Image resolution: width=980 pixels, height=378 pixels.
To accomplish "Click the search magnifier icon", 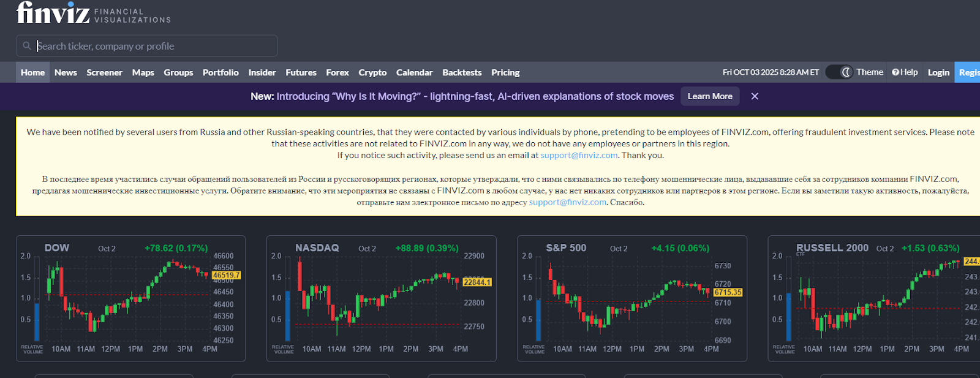I will (x=27, y=46).
